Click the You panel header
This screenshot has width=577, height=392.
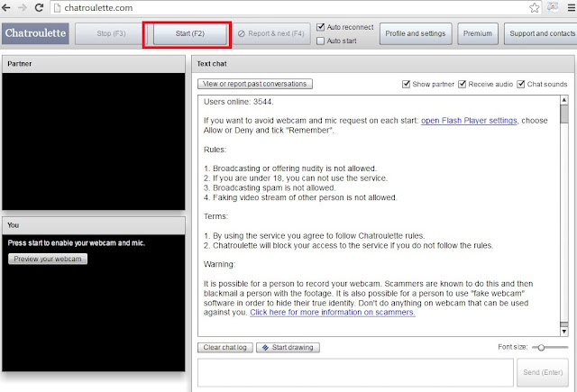click(94, 225)
